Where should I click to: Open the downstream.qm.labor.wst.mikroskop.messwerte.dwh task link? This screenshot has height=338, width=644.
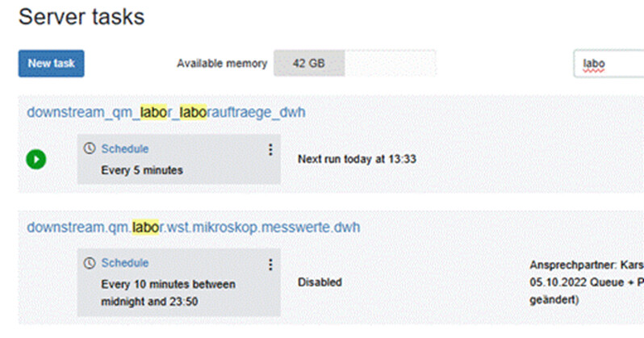pos(194,227)
